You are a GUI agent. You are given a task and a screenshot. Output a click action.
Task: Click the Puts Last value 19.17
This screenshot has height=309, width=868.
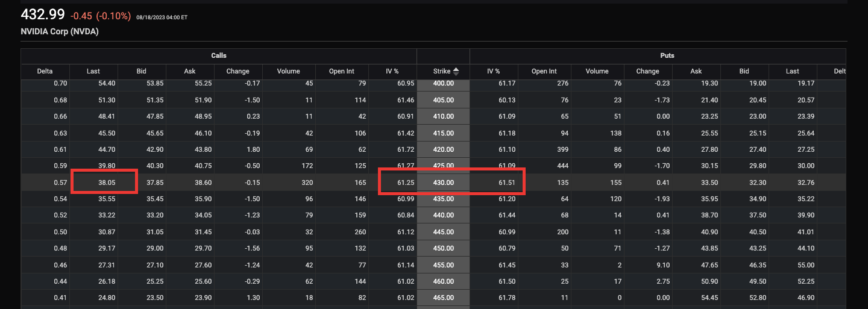(x=806, y=83)
